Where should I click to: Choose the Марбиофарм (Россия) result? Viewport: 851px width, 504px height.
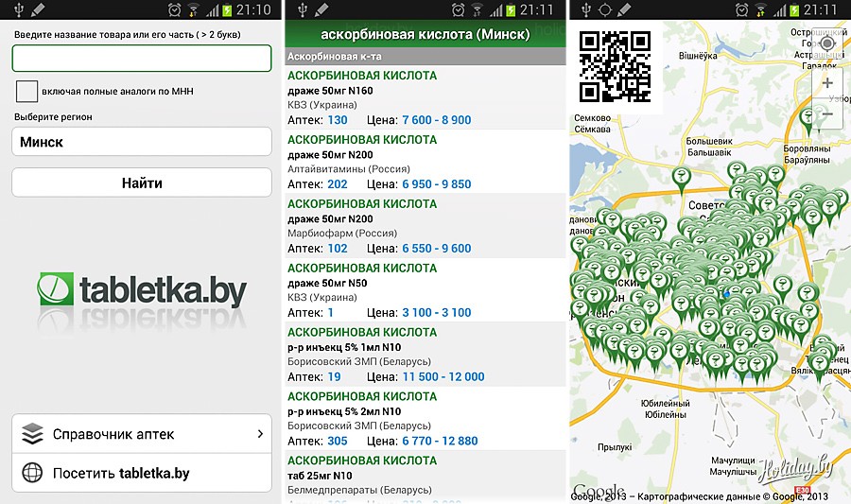point(425,226)
